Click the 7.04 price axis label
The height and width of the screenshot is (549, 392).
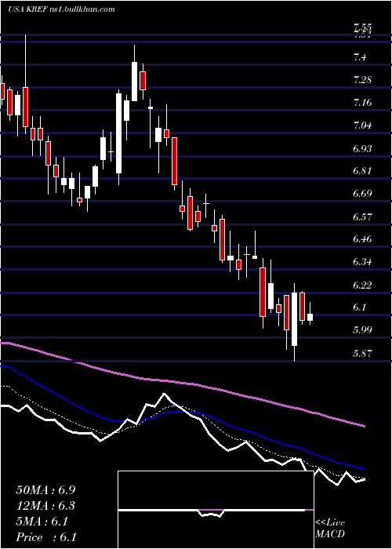coord(362,125)
